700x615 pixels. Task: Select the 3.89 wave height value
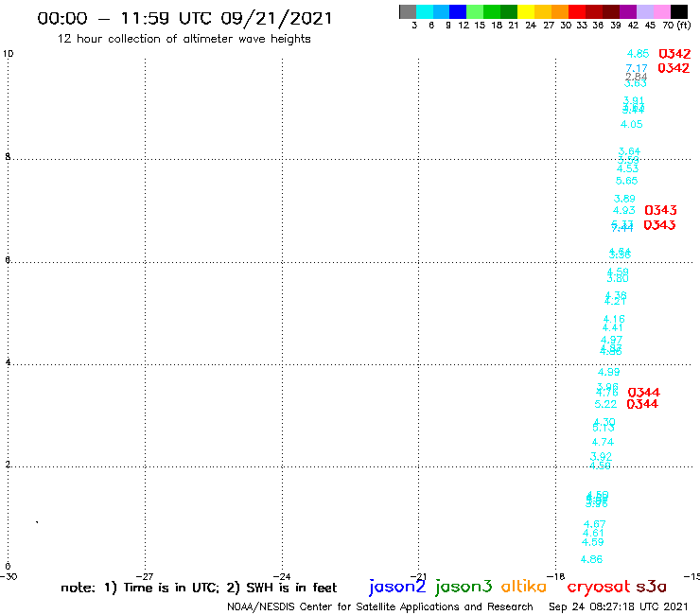624,199
